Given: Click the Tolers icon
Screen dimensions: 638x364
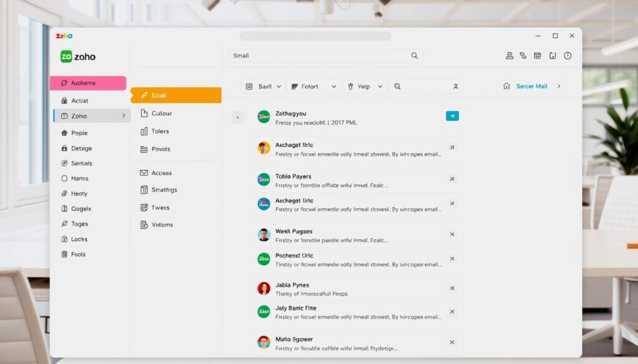Looking at the screenshot, I should 144,131.
